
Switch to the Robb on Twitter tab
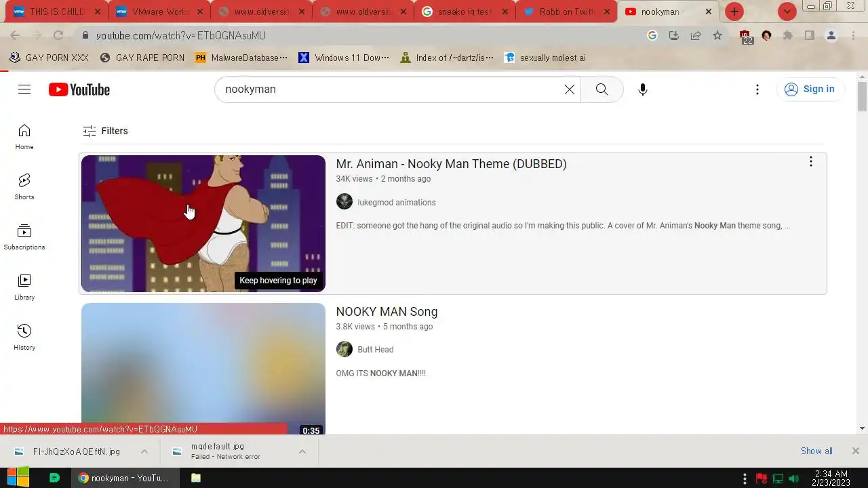point(566,12)
